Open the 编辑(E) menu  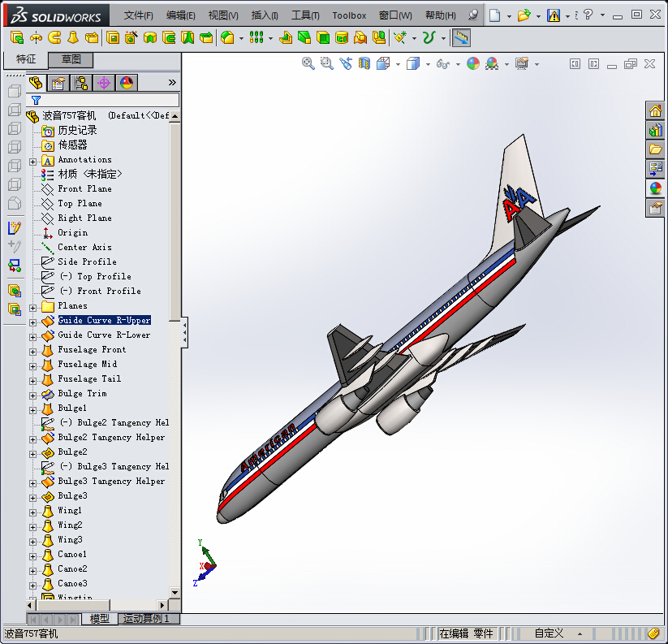(181, 15)
